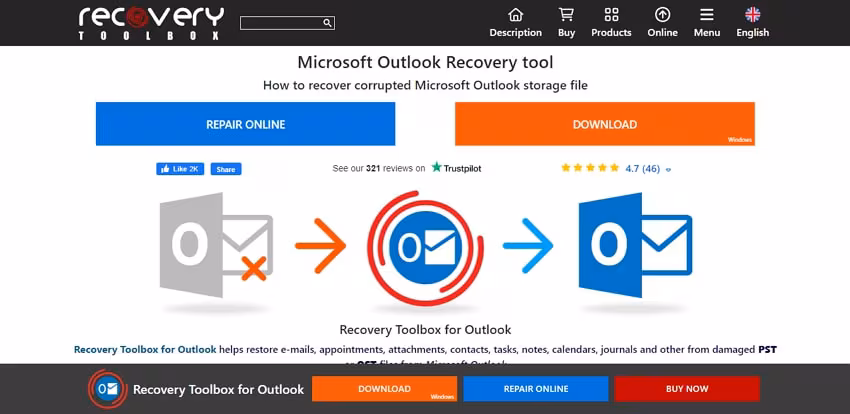The image size is (850, 414).
Task: Click the Recovery Toolbox for Outlook centered heading
Action: coord(425,329)
